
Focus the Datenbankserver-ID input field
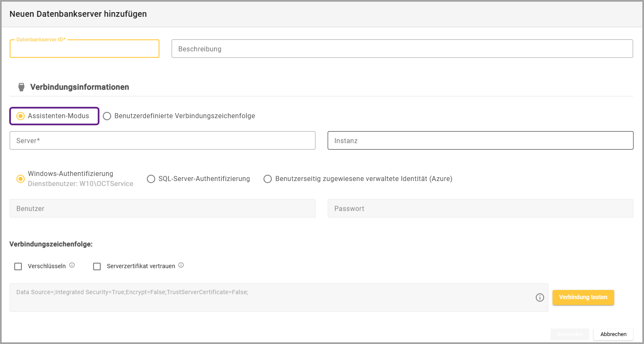[x=84, y=49]
